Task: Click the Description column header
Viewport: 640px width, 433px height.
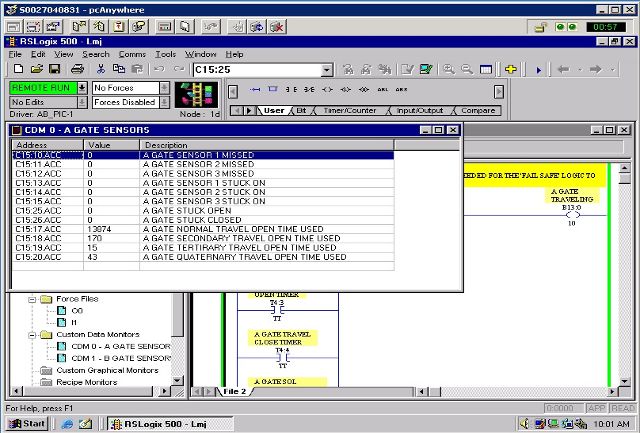Action: tap(267, 145)
